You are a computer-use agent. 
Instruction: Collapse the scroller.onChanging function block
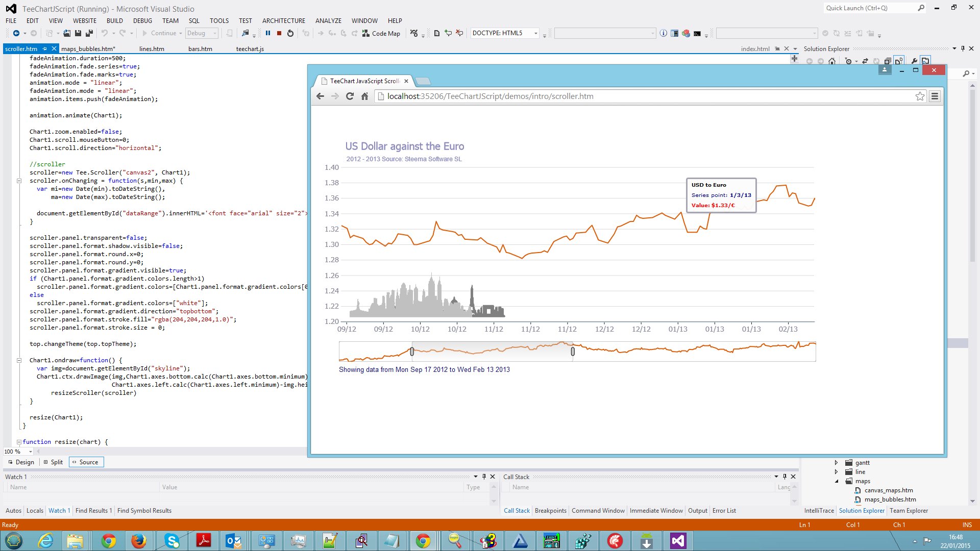tap(19, 181)
